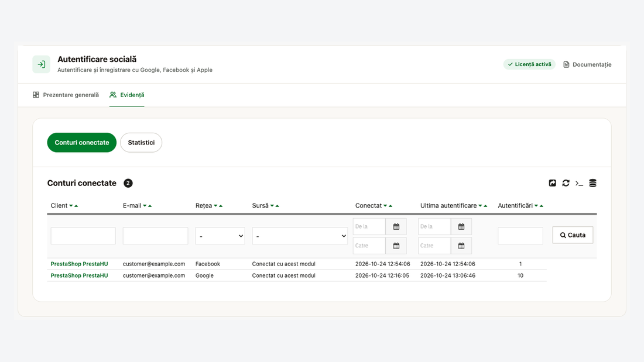644x362 pixels.
Task: Click last login '2026-10-24 13:06:46'
Action: [x=448, y=275]
